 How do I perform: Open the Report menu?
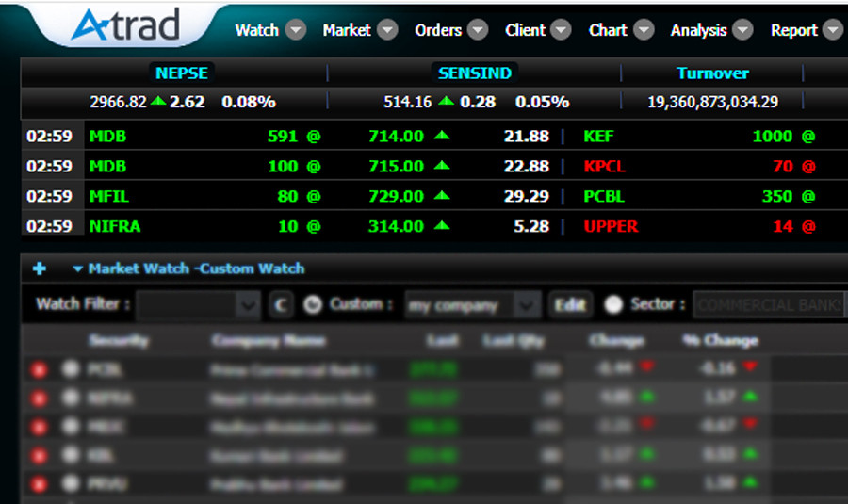click(794, 30)
